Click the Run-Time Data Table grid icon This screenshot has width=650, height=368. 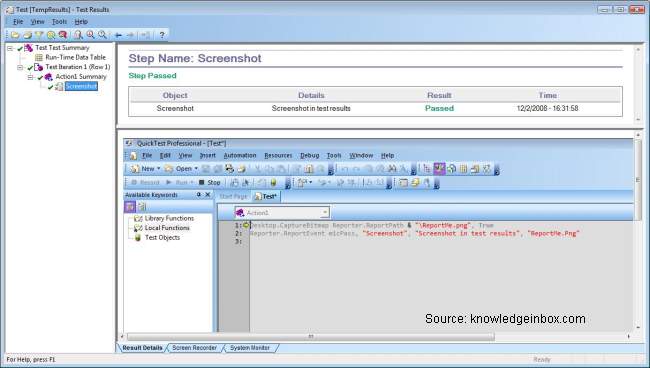(39, 58)
